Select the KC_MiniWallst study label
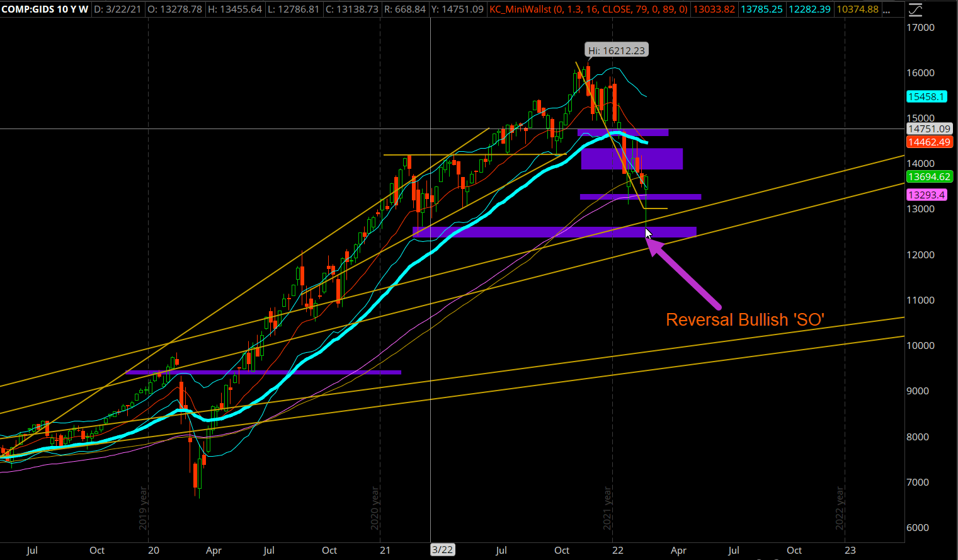The height and width of the screenshot is (560, 958). (588, 9)
